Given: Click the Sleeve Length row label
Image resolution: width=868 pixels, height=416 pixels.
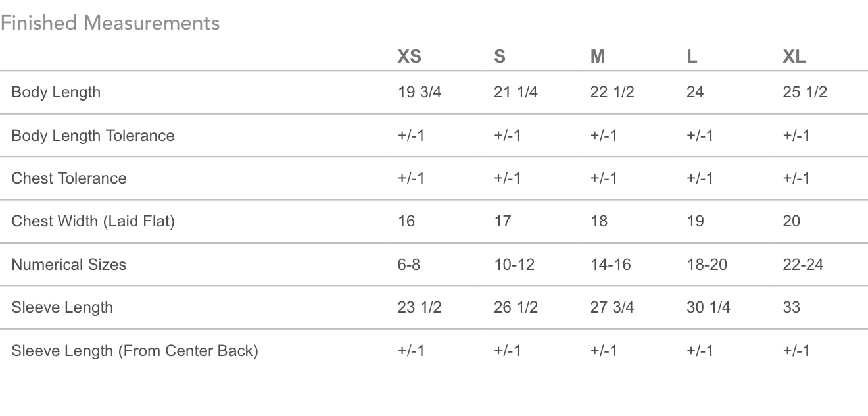Looking at the screenshot, I should point(62,307).
